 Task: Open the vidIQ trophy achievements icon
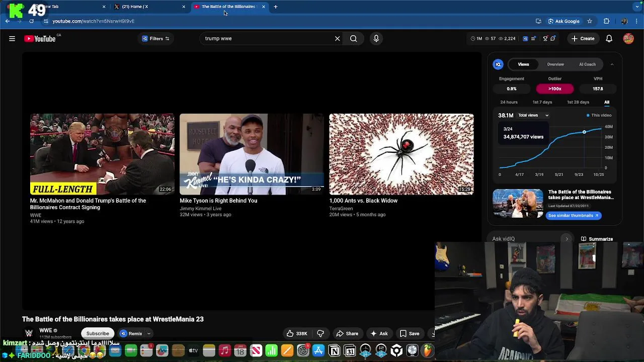click(545, 39)
